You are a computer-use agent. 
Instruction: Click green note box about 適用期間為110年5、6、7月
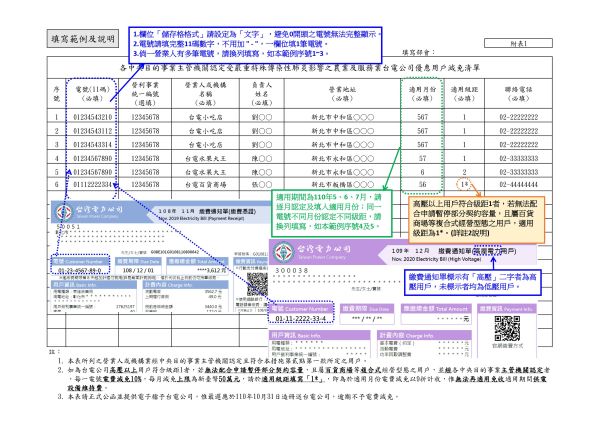(332, 214)
